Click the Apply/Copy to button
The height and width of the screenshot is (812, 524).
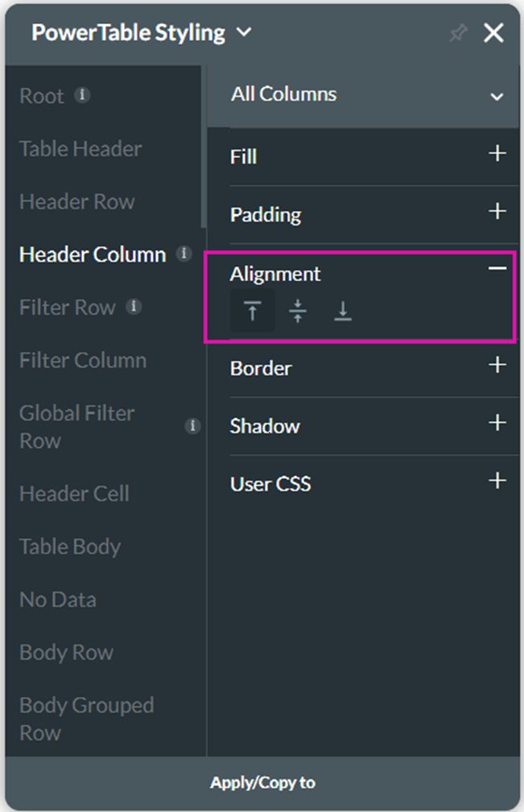pos(262,782)
